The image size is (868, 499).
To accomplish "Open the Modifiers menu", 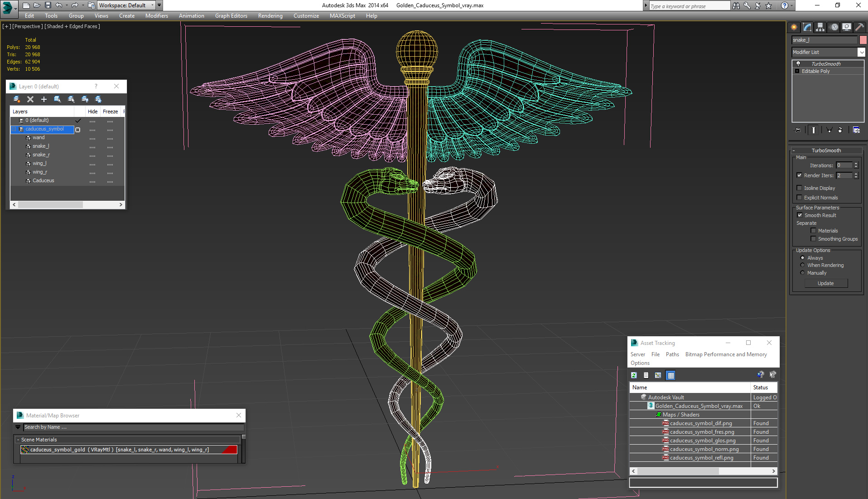I will click(x=156, y=16).
